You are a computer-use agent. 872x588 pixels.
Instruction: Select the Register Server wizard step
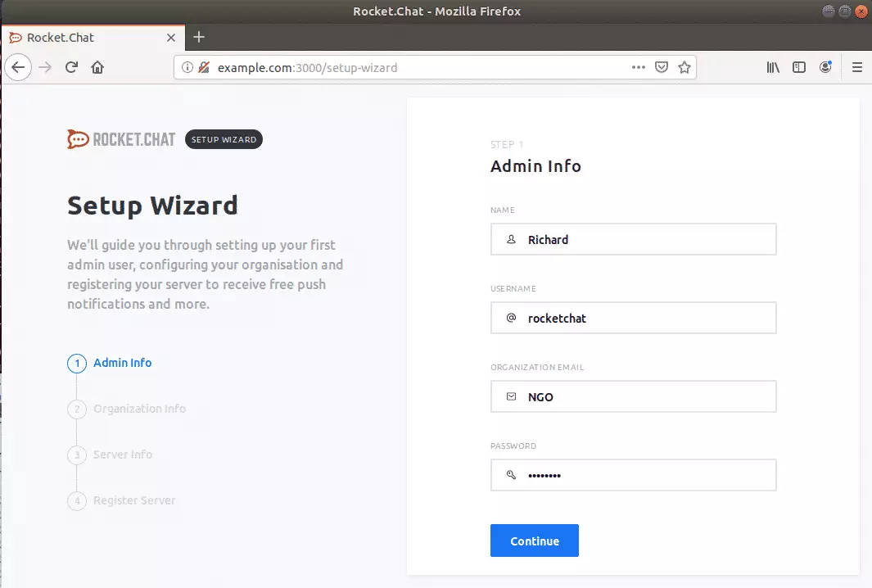tap(121, 500)
